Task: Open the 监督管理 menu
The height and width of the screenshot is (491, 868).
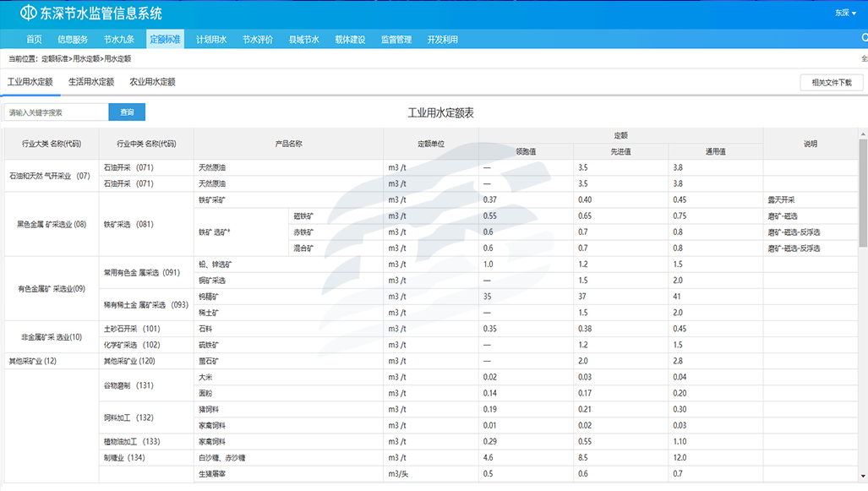Action: pos(396,40)
